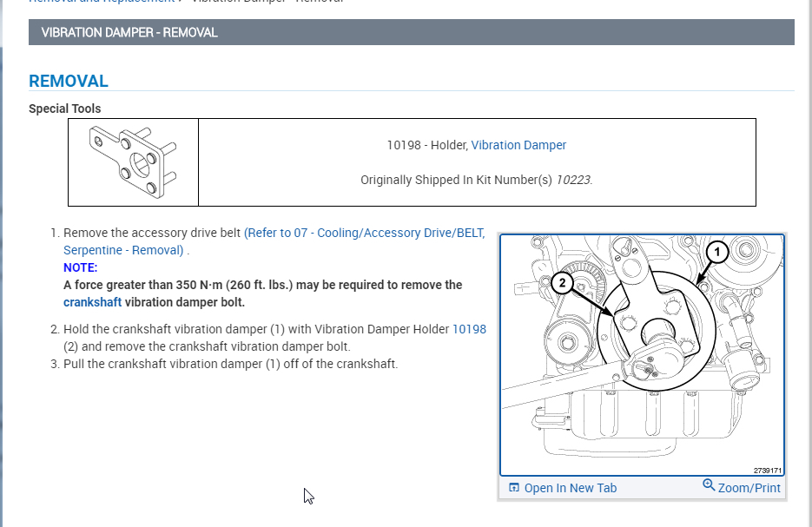The height and width of the screenshot is (527, 812).
Task: Open the Vibration Damper tool link
Action: 518,145
